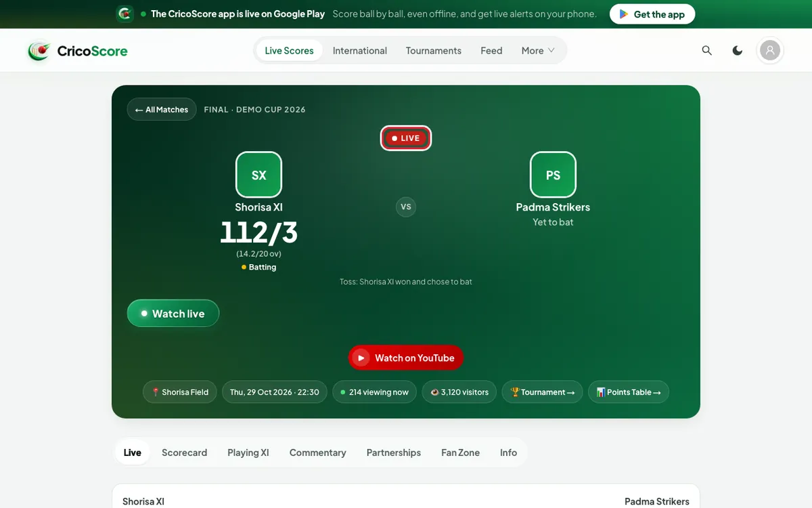The width and height of the screenshot is (812, 508).
Task: Toggle dark mode moon icon
Action: 738,51
